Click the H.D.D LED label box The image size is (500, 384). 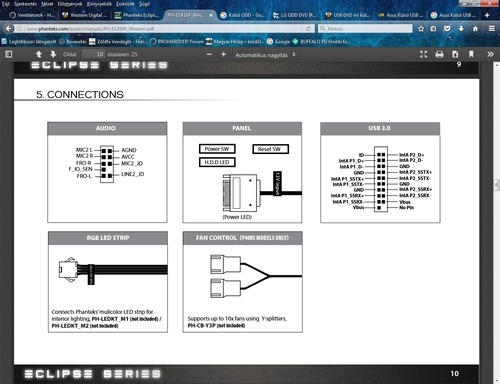[217, 162]
